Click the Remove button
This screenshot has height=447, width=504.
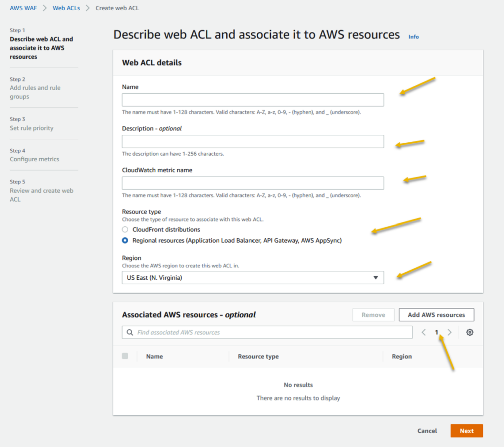[374, 315]
